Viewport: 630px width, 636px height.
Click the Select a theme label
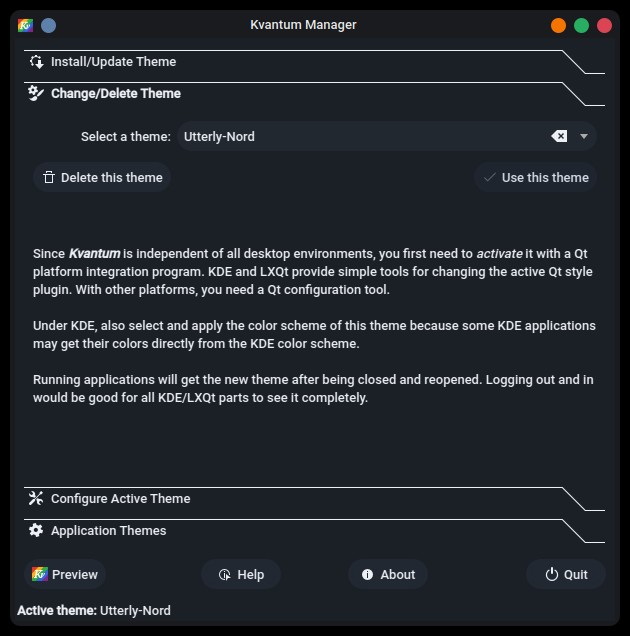pyautogui.click(x=126, y=137)
